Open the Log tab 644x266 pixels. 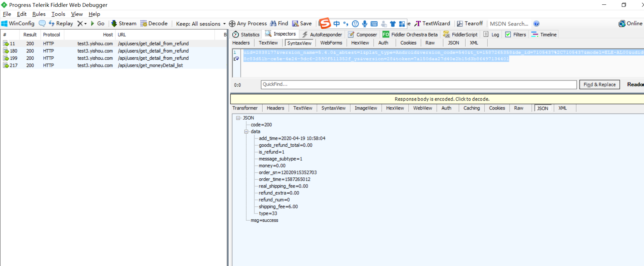pos(492,34)
